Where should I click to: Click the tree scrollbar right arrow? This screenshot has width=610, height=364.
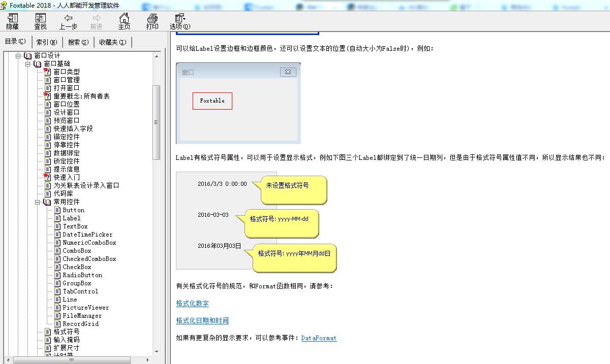tap(148, 360)
